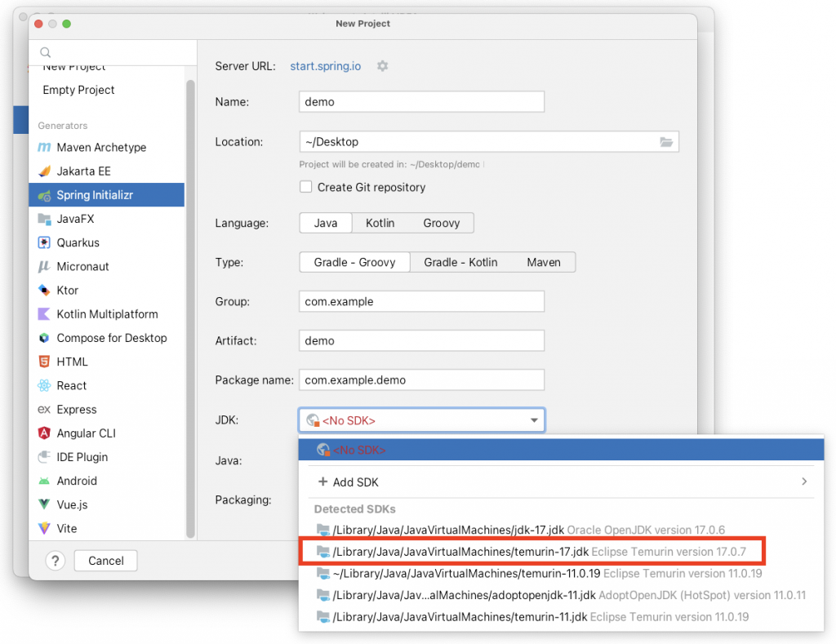Click the search magnifier icon in sidebar

click(x=46, y=52)
